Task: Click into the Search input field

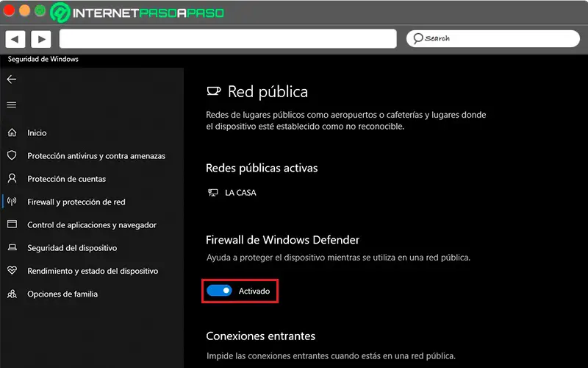Action: [x=492, y=39]
